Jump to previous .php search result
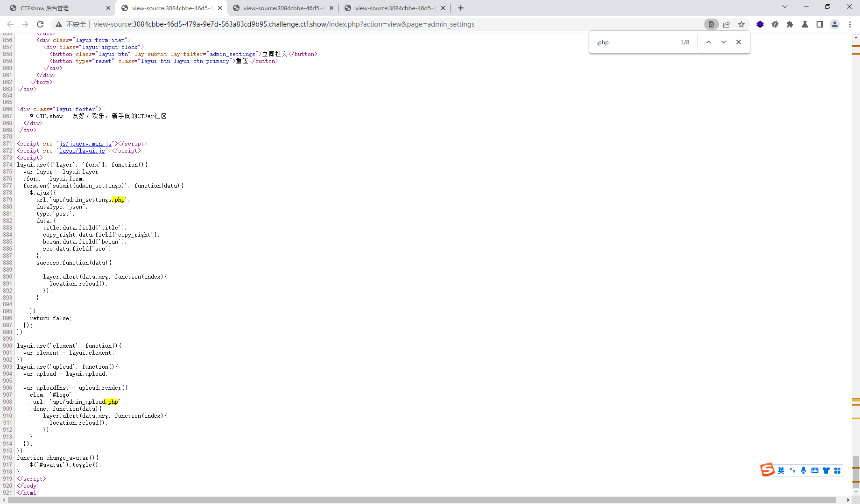Image resolution: width=860 pixels, height=504 pixels. point(709,42)
